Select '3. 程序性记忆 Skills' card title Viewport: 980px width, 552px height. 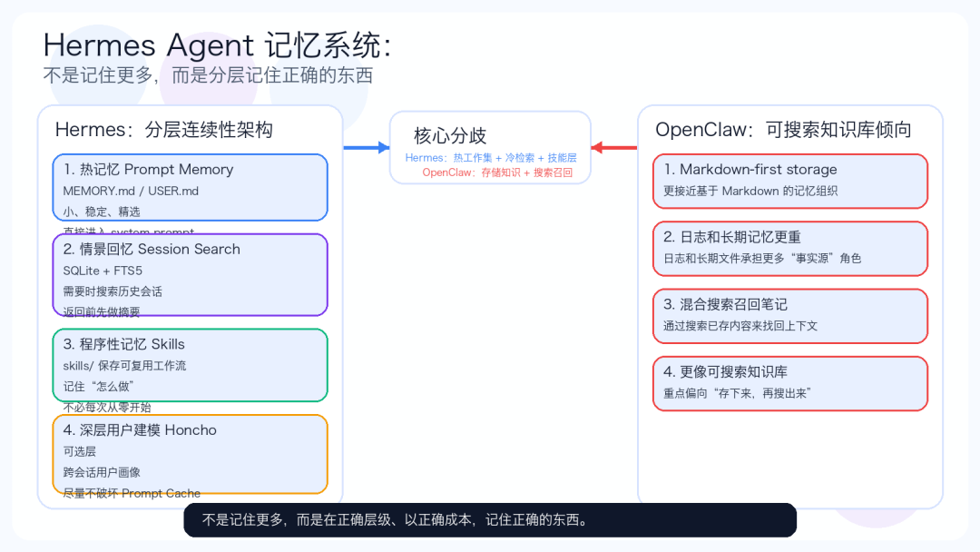click(x=123, y=344)
